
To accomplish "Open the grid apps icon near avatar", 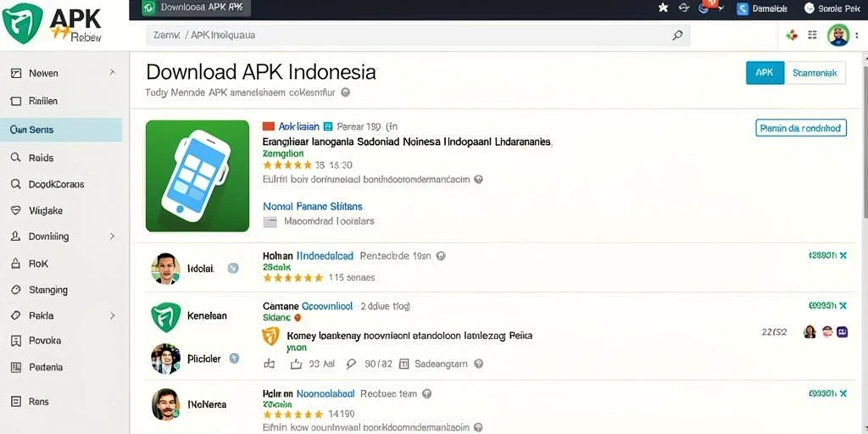I will tap(812, 36).
